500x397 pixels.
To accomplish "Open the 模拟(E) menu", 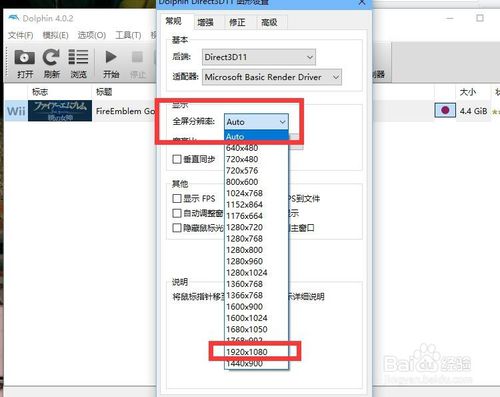I will pyautogui.click(x=55, y=35).
